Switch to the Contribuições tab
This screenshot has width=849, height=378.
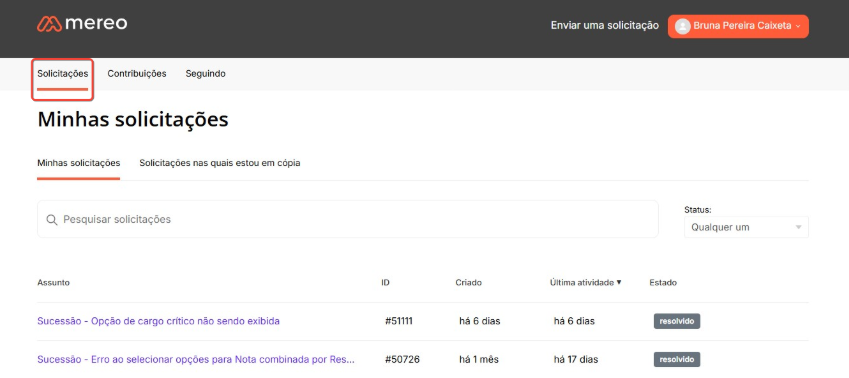coord(136,74)
